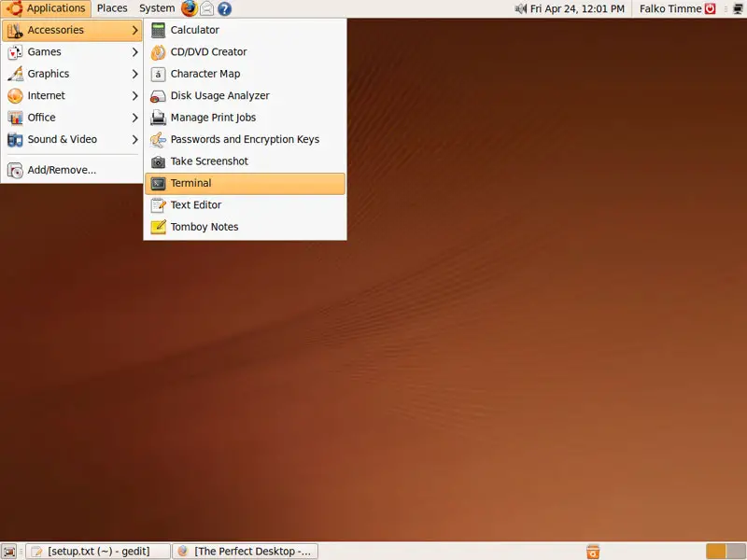Click the Disk Usage Analyzer icon

[158, 96]
